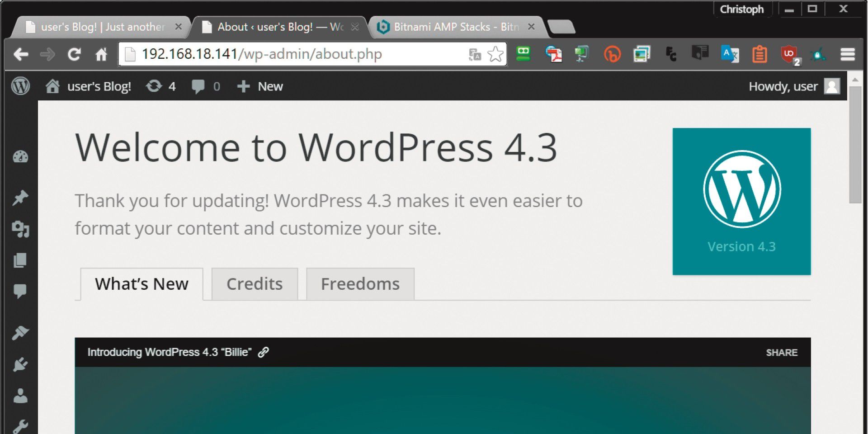Switch to the Bitnami AMP Stacks tab

pyautogui.click(x=456, y=27)
